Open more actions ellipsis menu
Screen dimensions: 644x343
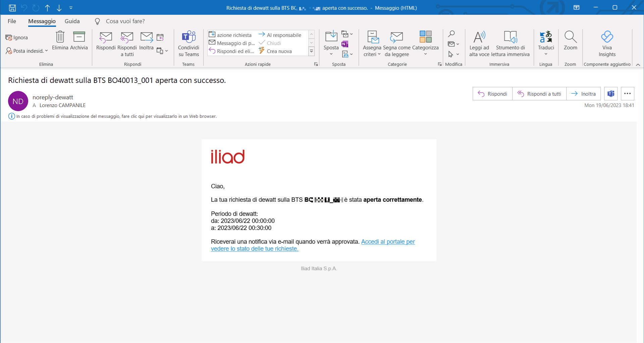pyautogui.click(x=628, y=94)
